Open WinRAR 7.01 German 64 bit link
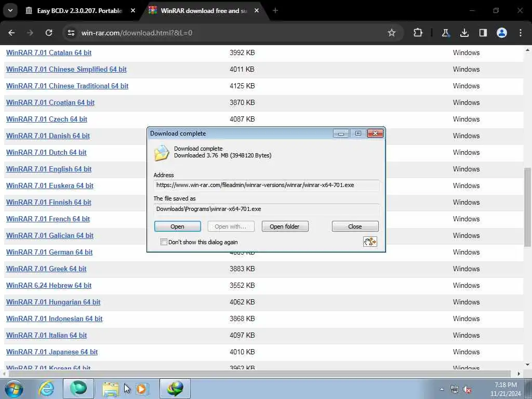532x399 pixels. [49, 252]
